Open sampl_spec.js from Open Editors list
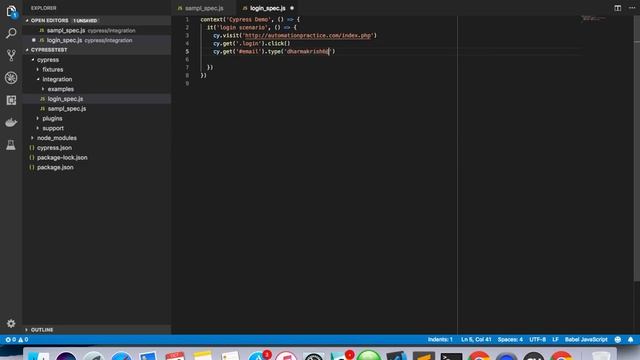Image resolution: width=640 pixels, height=360 pixels. tap(97, 31)
